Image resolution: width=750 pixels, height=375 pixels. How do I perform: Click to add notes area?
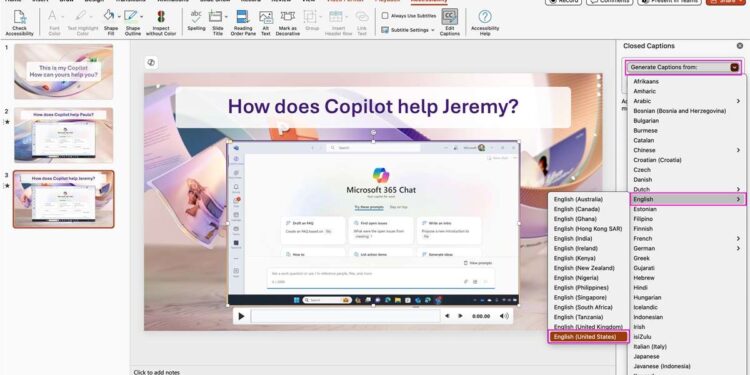coord(156,372)
